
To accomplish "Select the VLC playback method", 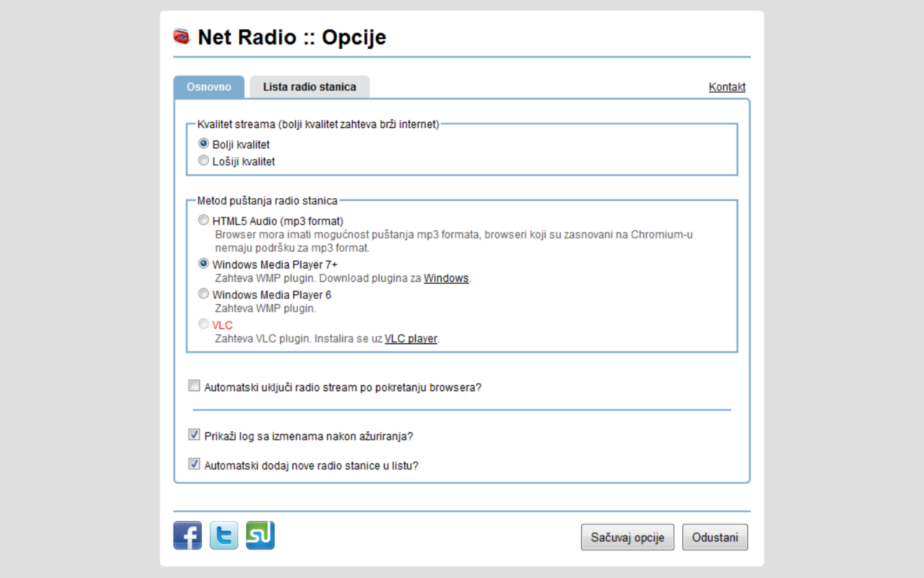I will pos(203,324).
